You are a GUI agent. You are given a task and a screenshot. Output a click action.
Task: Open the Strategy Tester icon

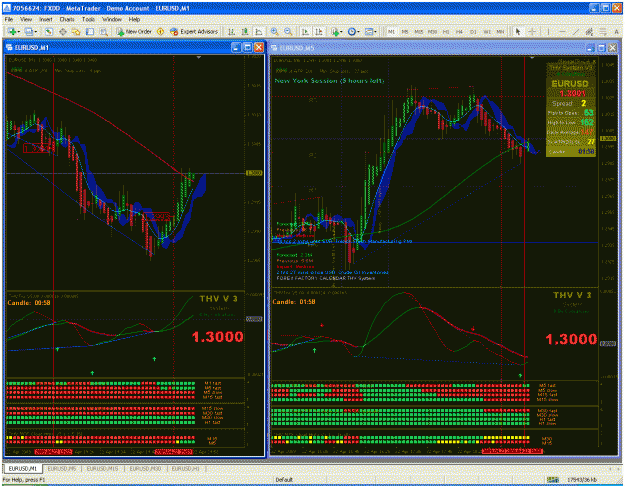click(x=104, y=31)
